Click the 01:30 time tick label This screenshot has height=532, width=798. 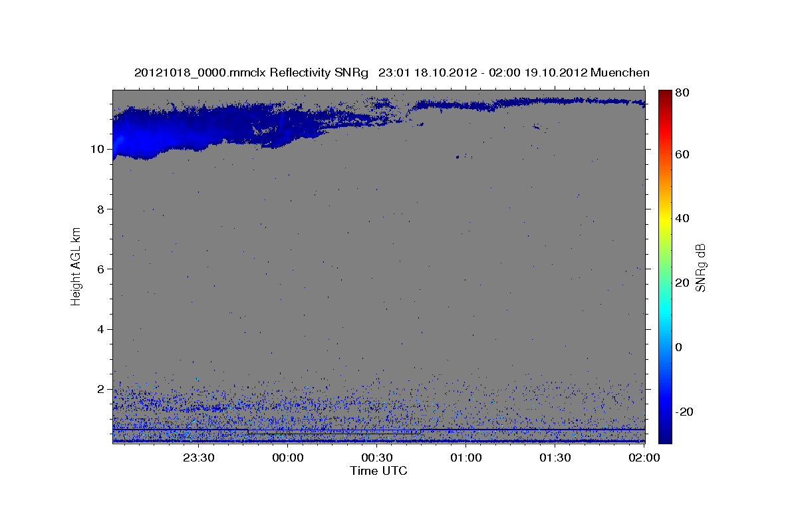coord(555,458)
